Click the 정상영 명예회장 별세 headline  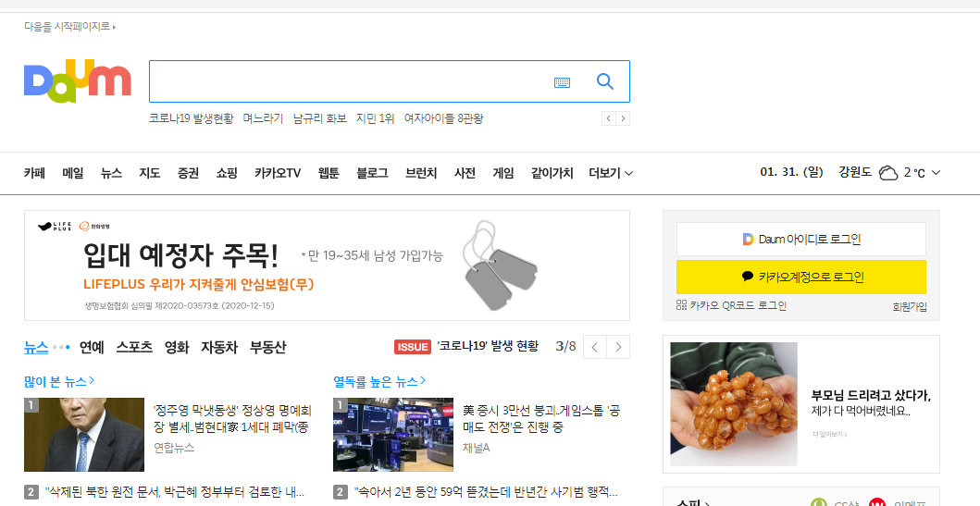[232, 419]
